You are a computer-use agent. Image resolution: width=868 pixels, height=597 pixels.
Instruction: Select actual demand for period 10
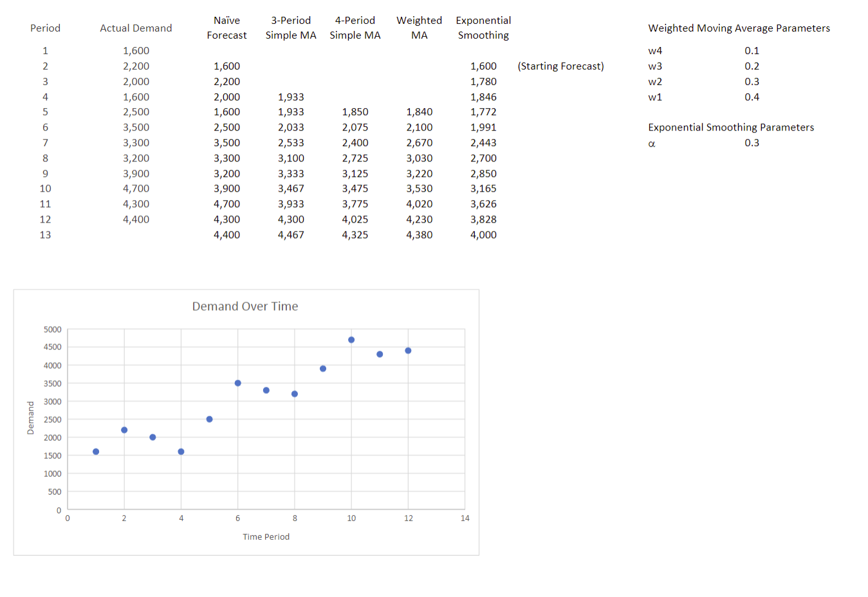[136, 188]
